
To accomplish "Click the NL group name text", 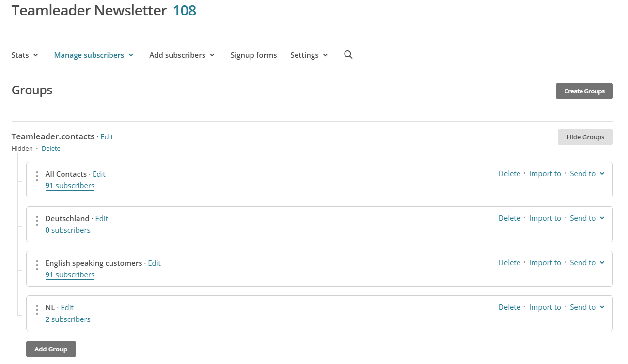I will coord(50,308).
